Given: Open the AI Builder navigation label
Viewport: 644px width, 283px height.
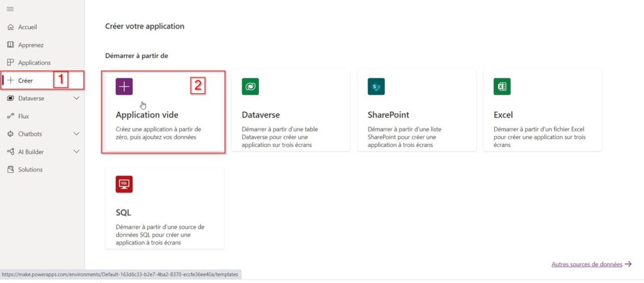Looking at the screenshot, I should click(31, 152).
